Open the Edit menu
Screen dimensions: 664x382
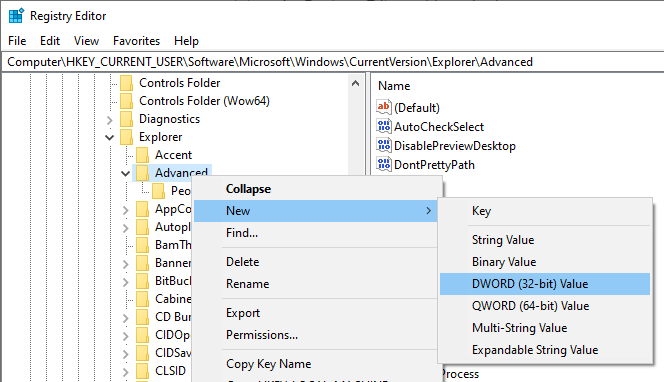click(50, 41)
